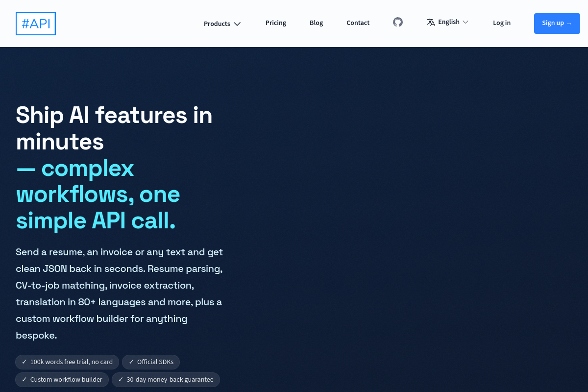Click the Sign up button

click(x=557, y=24)
